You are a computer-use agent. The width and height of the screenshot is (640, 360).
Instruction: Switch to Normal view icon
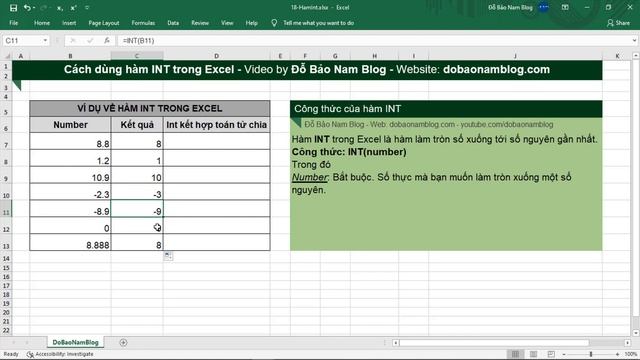point(516,354)
